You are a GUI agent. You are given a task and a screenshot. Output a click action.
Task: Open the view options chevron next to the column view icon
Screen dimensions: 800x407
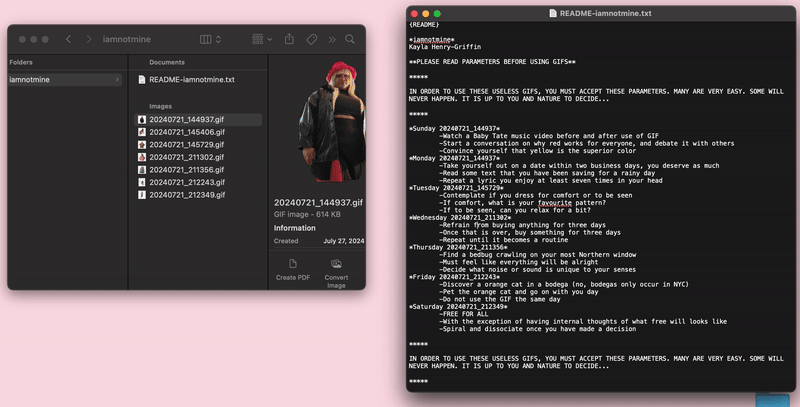click(218, 39)
